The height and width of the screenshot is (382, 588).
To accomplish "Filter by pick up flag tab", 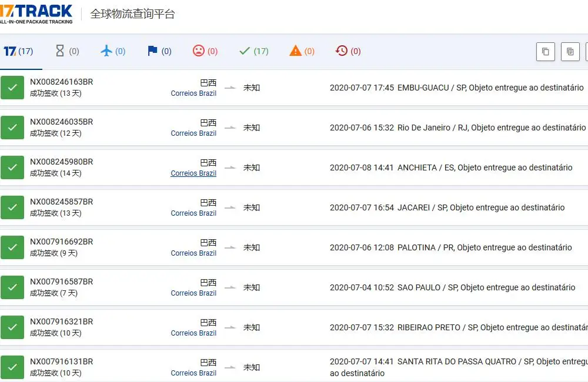I will 159,51.
